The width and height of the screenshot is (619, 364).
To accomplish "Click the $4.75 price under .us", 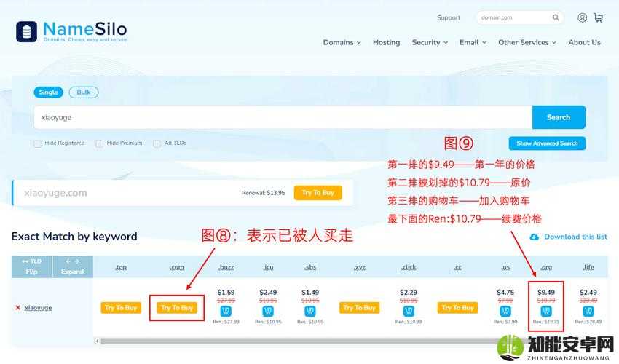I will (x=505, y=293).
